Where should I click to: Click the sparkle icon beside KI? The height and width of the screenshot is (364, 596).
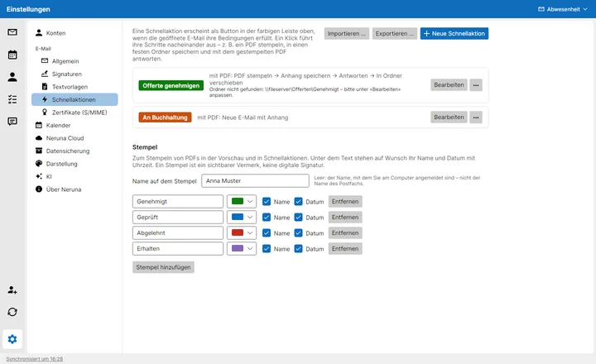pos(39,176)
